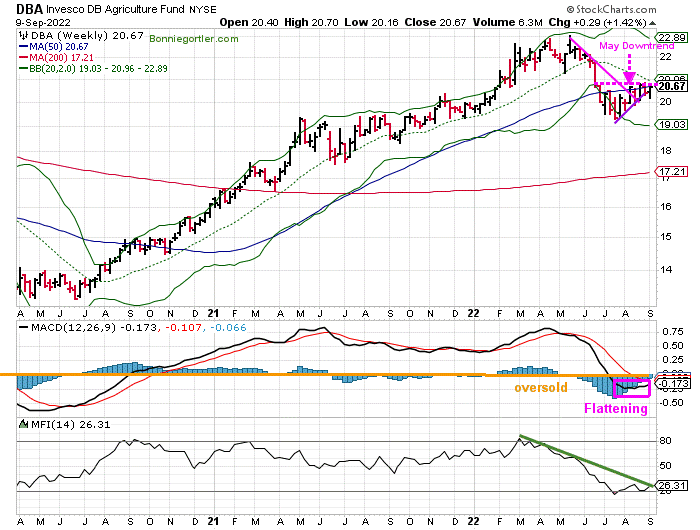Click the -0.50 MACD axis label
Image resolution: width=700 pixels, height=530 pixels.
(x=671, y=403)
